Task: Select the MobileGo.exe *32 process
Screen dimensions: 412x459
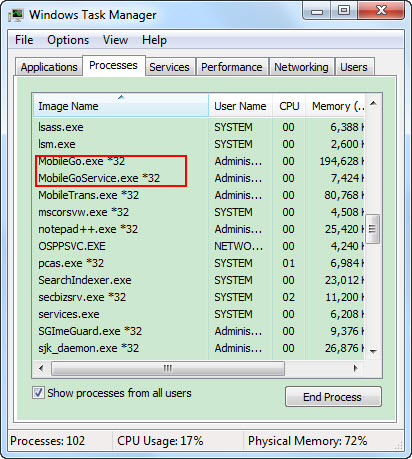Action: pyautogui.click(x=199, y=161)
